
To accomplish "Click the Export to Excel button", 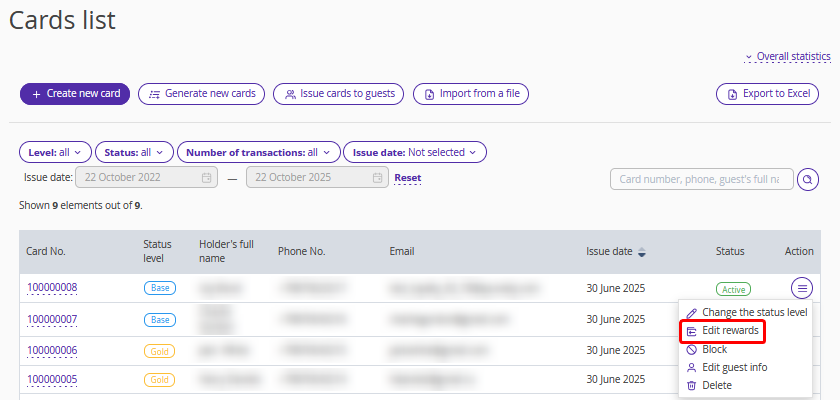I will click(x=767, y=94).
